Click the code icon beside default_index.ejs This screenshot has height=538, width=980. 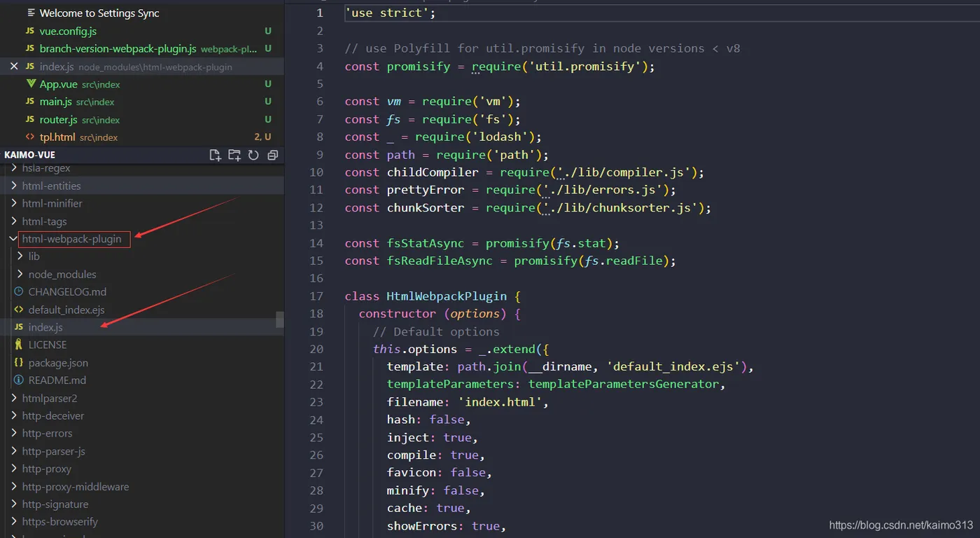19,310
